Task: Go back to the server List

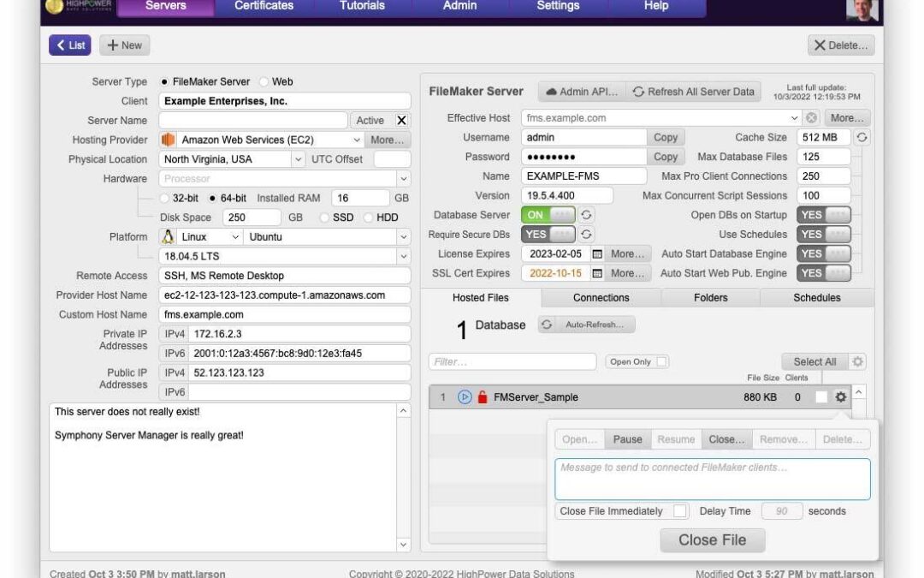Action: pyautogui.click(x=70, y=45)
